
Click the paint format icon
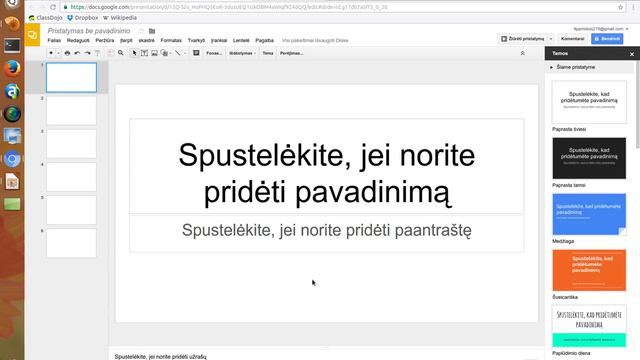(98, 53)
